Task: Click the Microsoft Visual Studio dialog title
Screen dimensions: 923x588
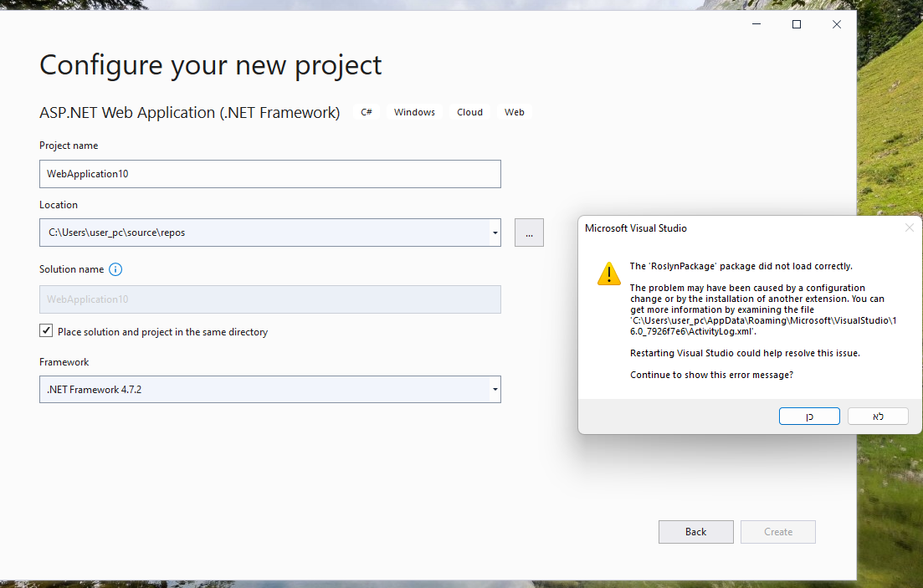Action: (x=636, y=228)
